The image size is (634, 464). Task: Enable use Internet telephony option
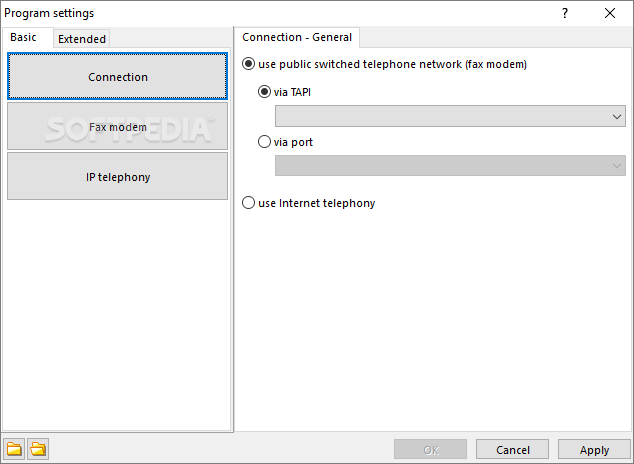point(249,203)
